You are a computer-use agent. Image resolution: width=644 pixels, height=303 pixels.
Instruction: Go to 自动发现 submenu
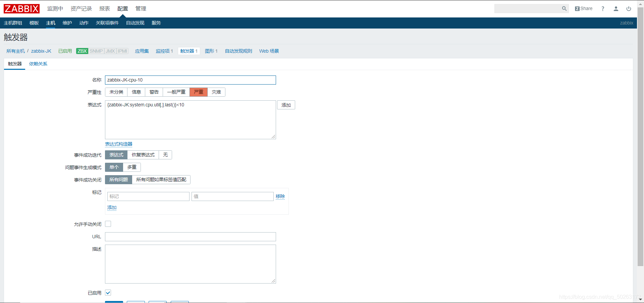point(135,23)
